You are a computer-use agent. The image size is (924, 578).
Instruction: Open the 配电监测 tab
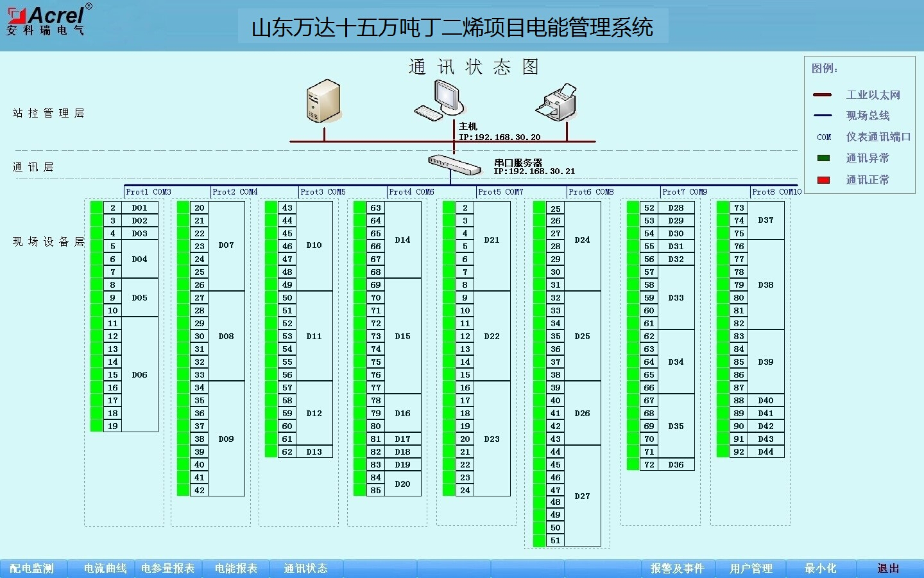coord(31,568)
